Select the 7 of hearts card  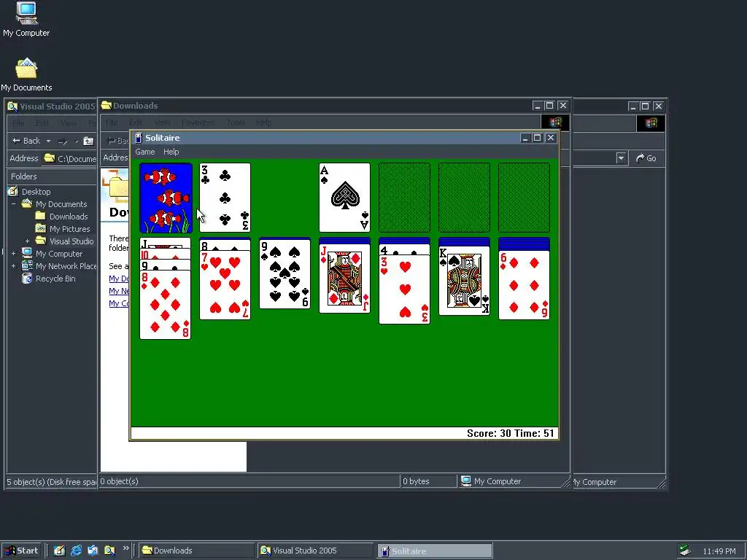[225, 285]
